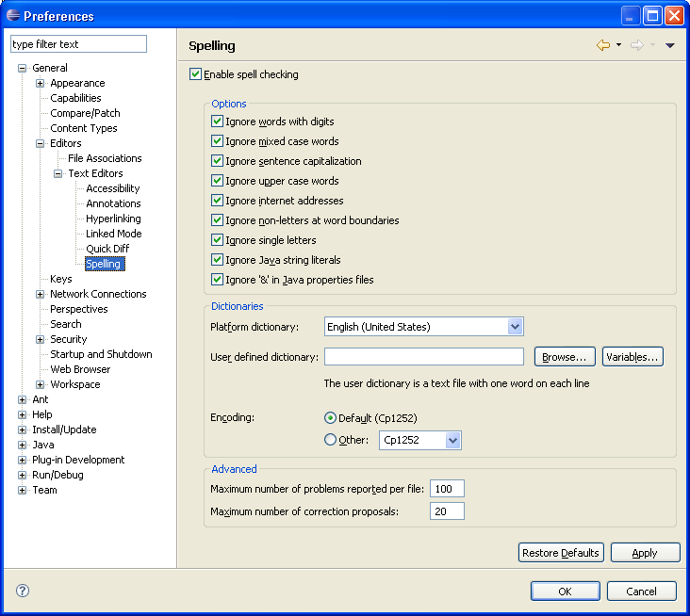Select Compare/Patch preference page
This screenshot has width=690, height=616.
click(85, 113)
